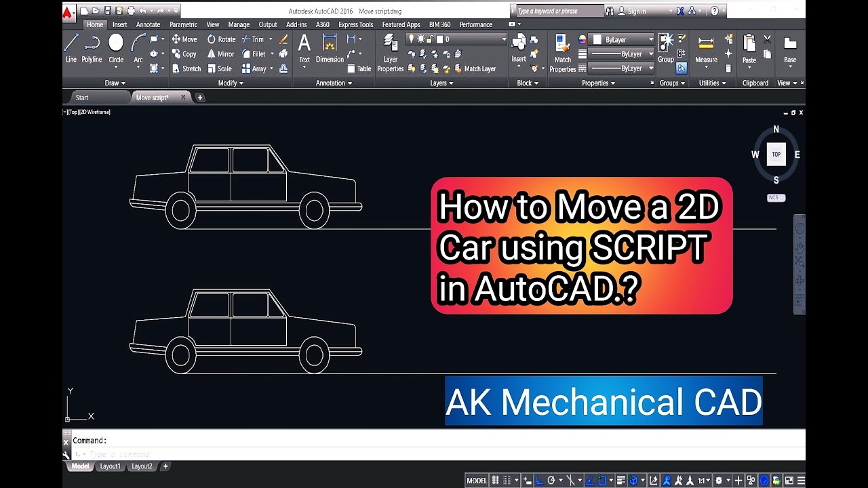Select the Circle tool
868x488 pixels.
tap(116, 49)
